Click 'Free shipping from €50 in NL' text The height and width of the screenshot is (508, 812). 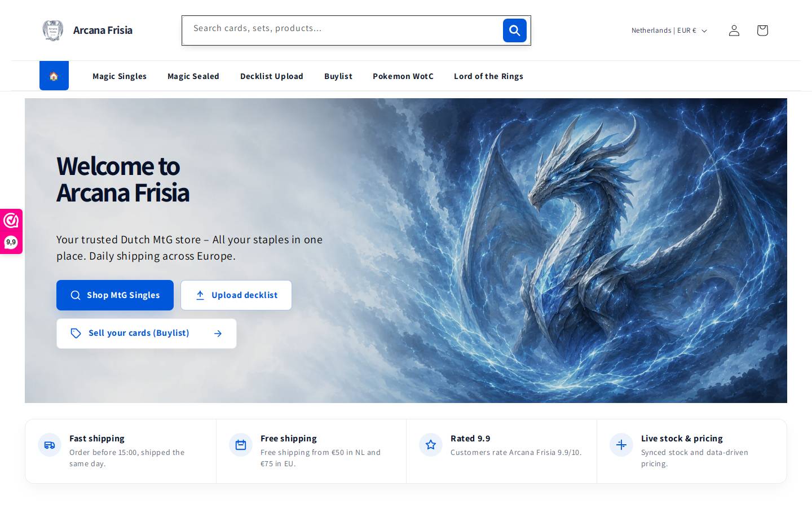pos(320,458)
